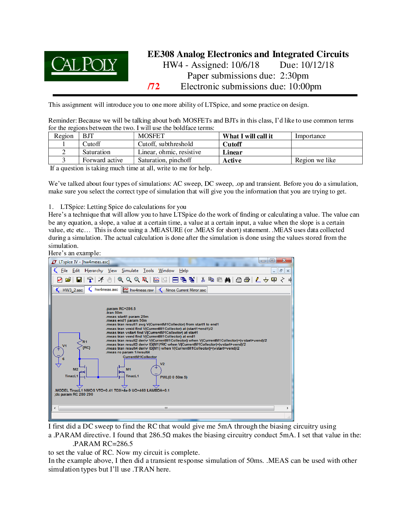This screenshot has height=532, width=411.
Task: Save the schematic using the floppy disk icon
Action: 79,280
